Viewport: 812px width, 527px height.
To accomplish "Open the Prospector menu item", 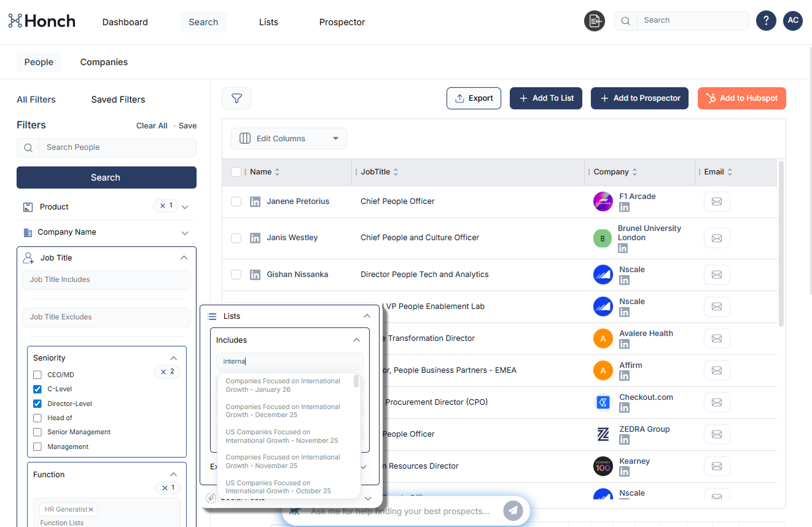I will pyautogui.click(x=342, y=22).
